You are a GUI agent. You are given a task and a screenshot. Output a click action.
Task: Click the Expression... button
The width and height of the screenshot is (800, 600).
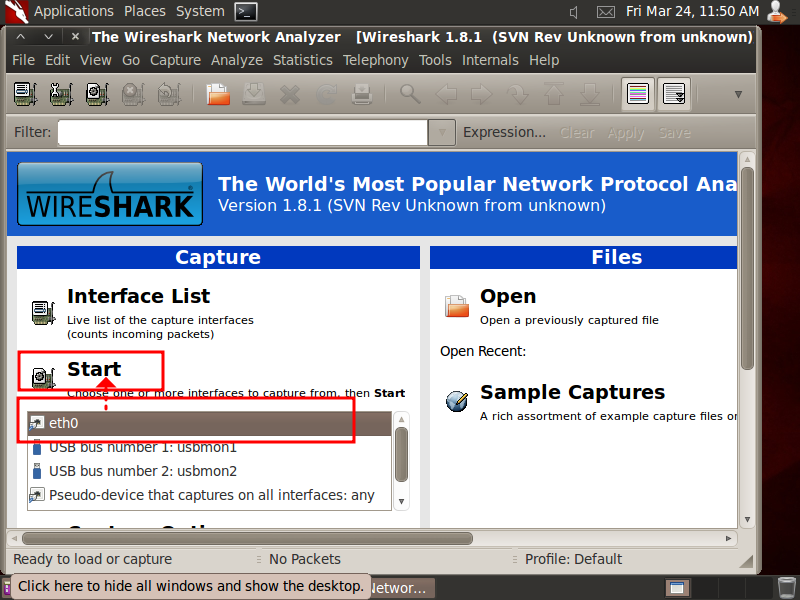(x=505, y=131)
